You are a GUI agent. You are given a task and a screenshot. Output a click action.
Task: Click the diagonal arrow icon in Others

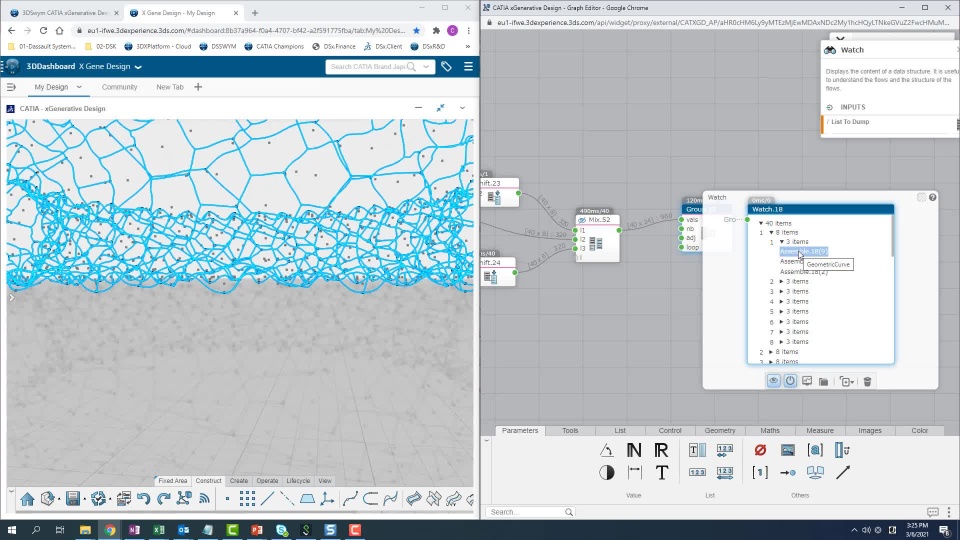pos(843,472)
